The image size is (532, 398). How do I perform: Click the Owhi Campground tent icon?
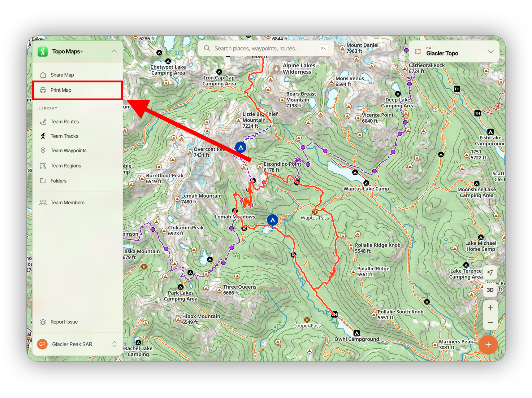(357, 333)
